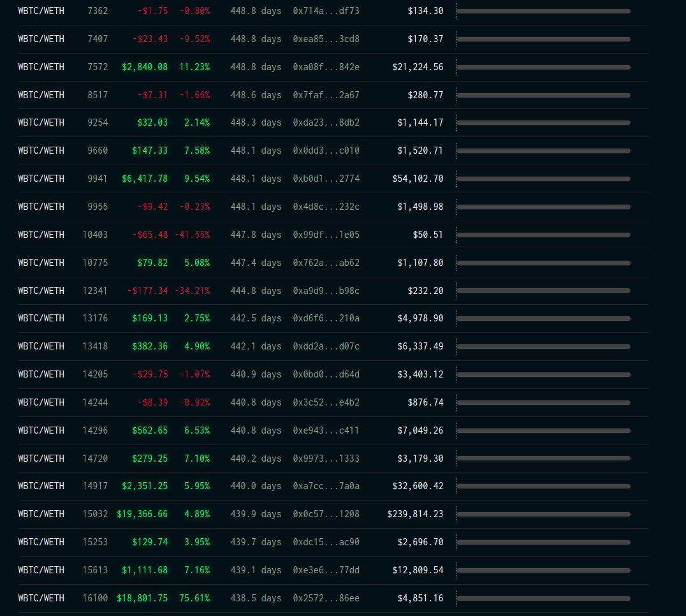Click position ID 7362
The height and width of the screenshot is (616, 686).
pyautogui.click(x=98, y=11)
